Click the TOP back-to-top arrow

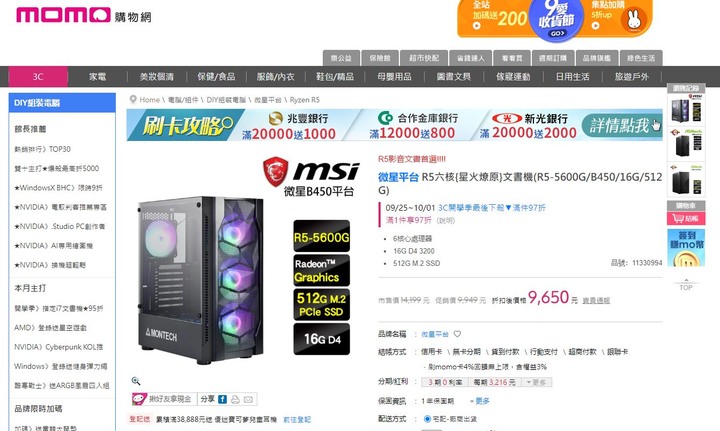tap(686, 285)
